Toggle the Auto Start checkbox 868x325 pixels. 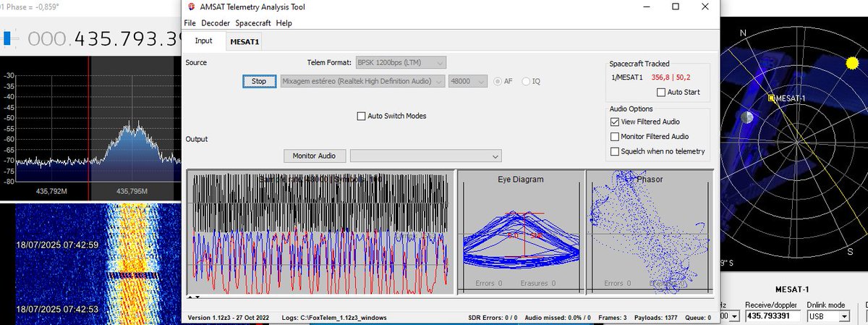[x=660, y=92]
